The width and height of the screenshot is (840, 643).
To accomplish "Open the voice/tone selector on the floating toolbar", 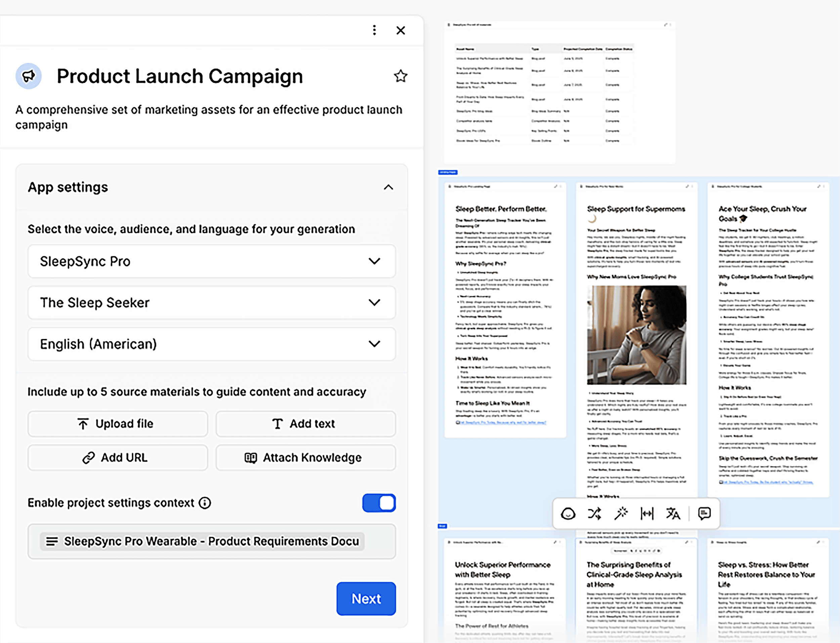I will (569, 514).
